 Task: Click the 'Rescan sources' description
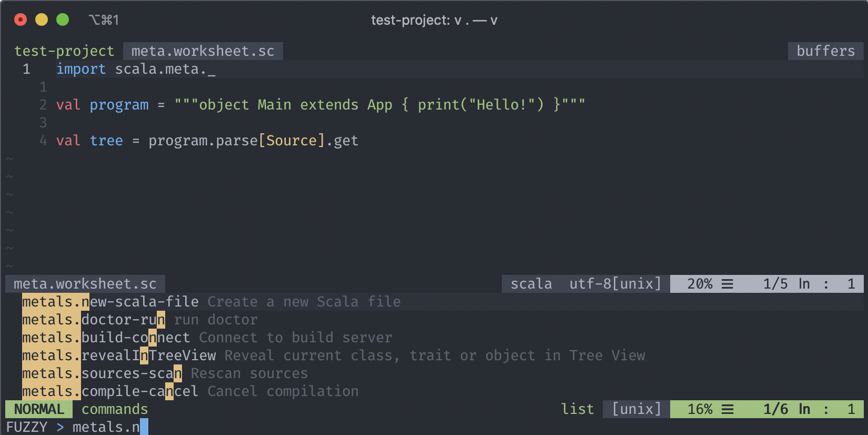click(x=249, y=373)
